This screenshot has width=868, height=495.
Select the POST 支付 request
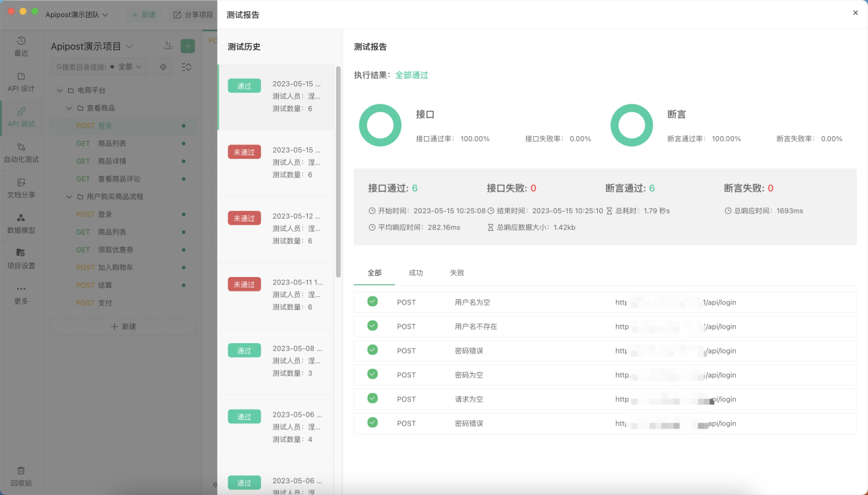point(123,302)
